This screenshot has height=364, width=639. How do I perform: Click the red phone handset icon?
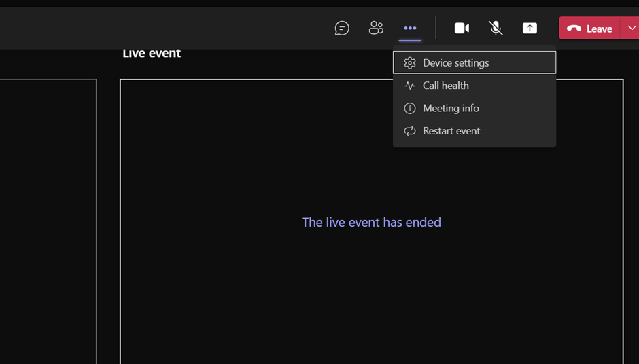click(x=574, y=29)
